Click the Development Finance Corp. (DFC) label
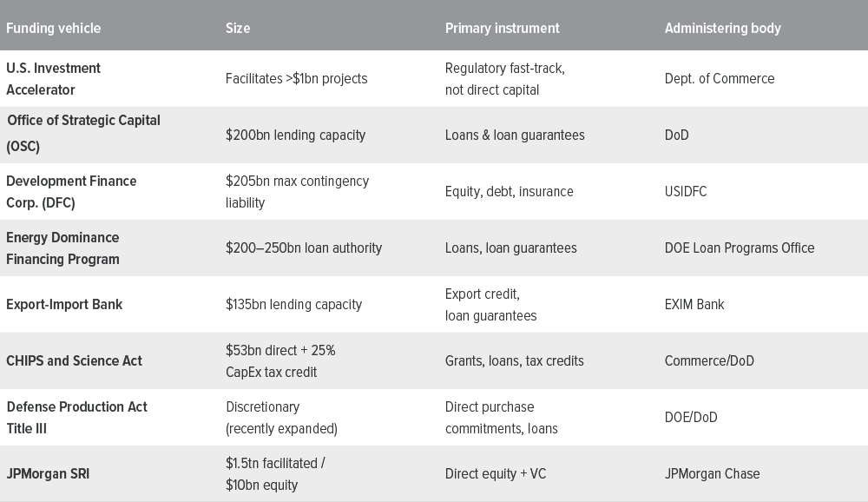Screen dimensions: 868x502 point(71,192)
